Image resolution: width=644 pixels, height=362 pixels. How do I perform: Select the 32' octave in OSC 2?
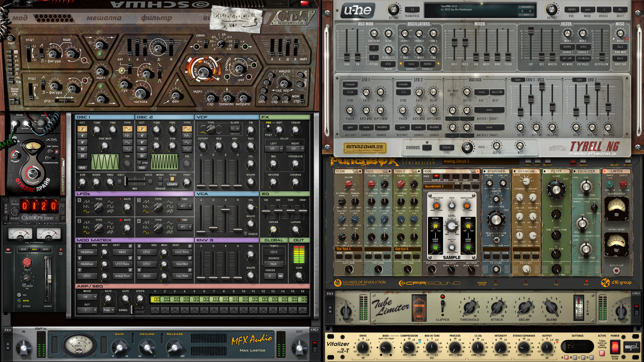[x=142, y=156]
